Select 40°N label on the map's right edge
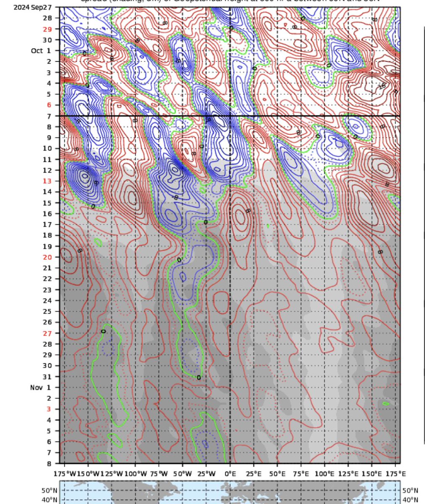This screenshot has width=425, height=504. click(x=410, y=499)
